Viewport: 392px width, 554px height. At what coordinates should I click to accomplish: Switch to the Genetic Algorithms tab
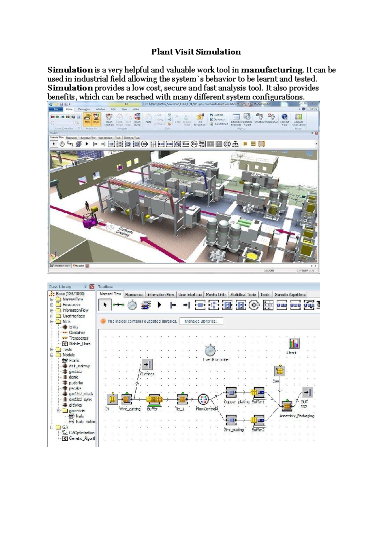point(290,294)
